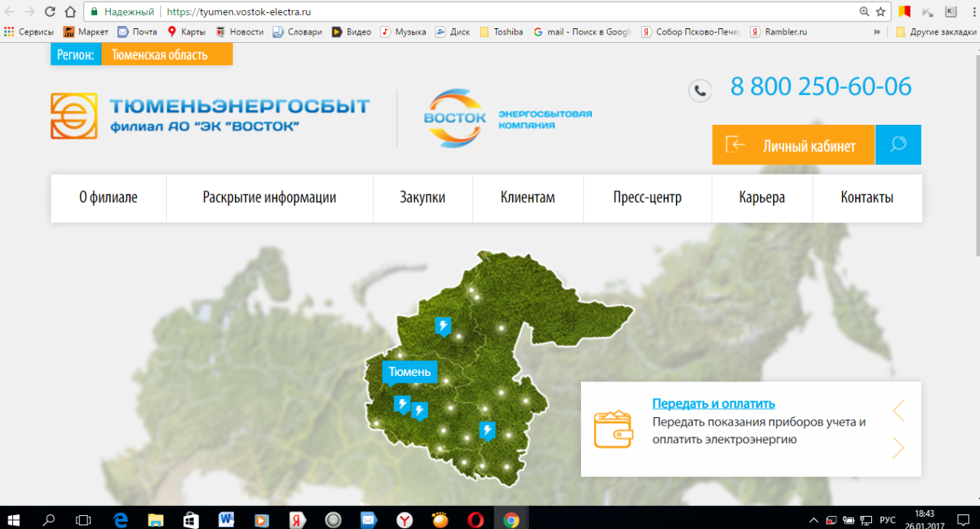
Task: Open the mail - Поиск в Google bookmark
Action: click(582, 32)
